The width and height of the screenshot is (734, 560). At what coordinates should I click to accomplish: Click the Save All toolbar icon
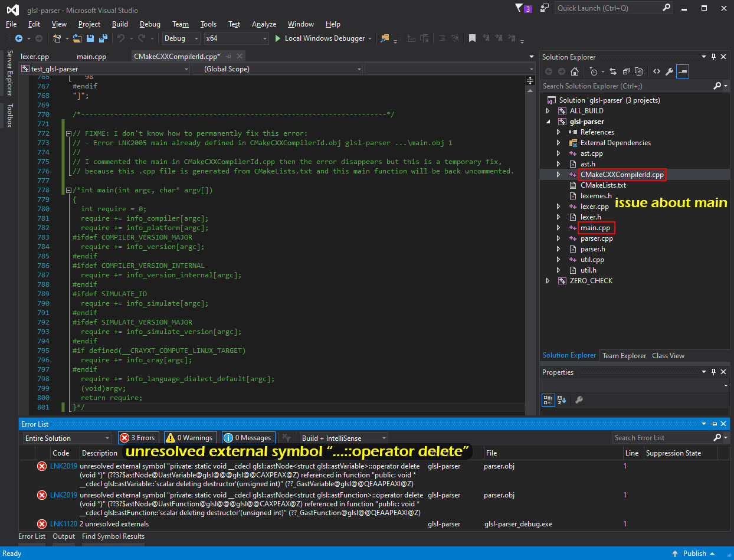click(103, 38)
